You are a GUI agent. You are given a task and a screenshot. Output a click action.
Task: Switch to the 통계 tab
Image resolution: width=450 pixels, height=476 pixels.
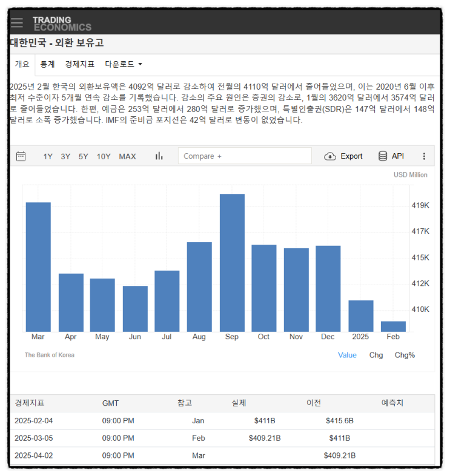(47, 64)
